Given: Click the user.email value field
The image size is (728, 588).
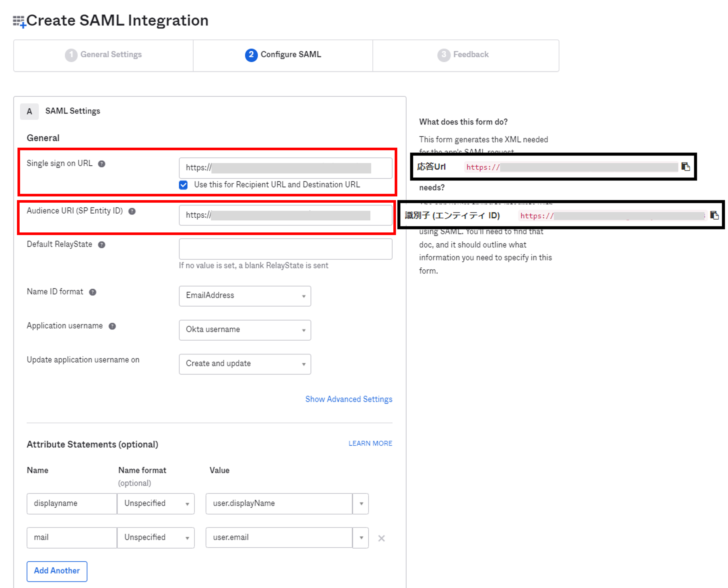Looking at the screenshot, I should (279, 538).
